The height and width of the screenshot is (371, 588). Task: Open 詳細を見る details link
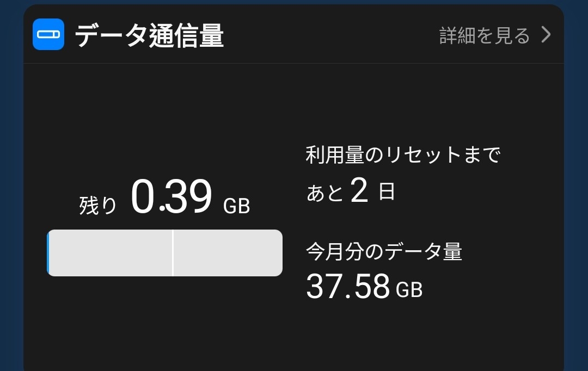click(x=485, y=35)
